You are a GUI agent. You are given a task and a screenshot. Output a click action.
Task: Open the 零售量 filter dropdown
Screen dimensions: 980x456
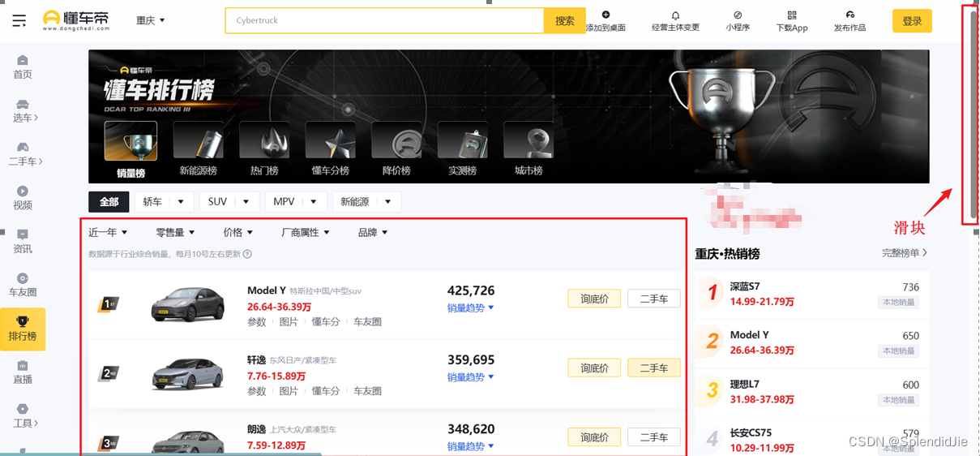tap(176, 233)
